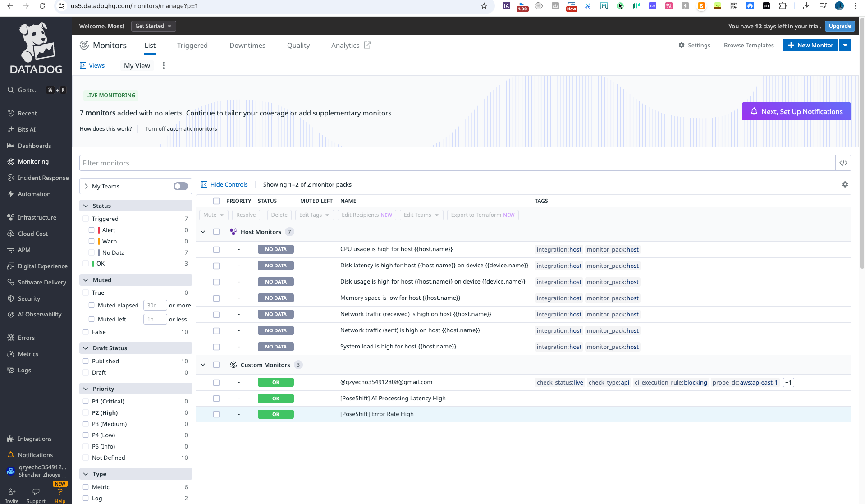The image size is (865, 504).
Task: Check the No Data status filter
Action: click(92, 252)
